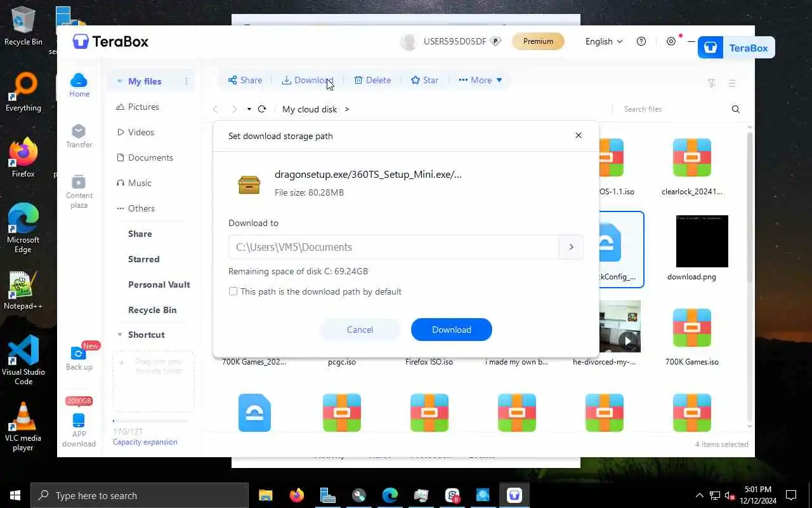Select the clearlock_20241... archive file

pos(691,167)
